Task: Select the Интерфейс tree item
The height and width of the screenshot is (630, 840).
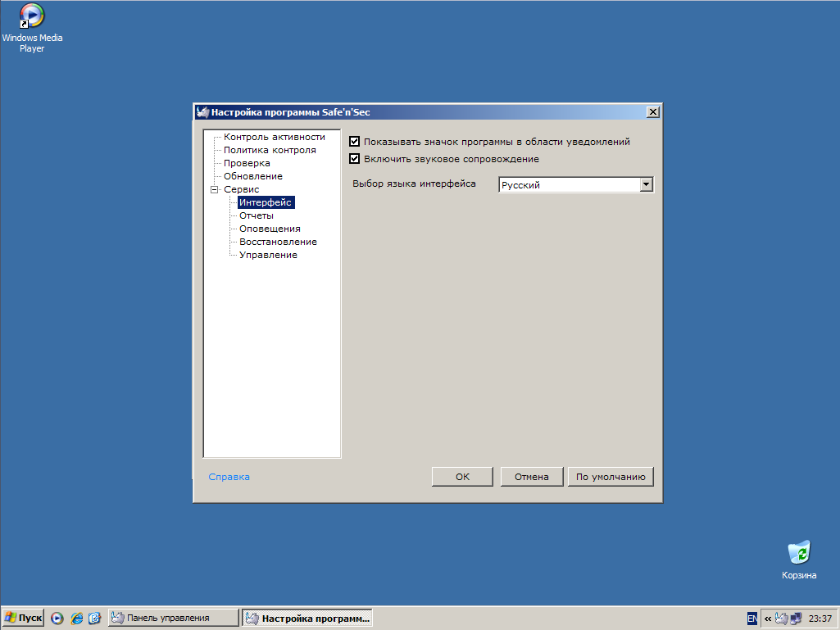Action: [266, 202]
